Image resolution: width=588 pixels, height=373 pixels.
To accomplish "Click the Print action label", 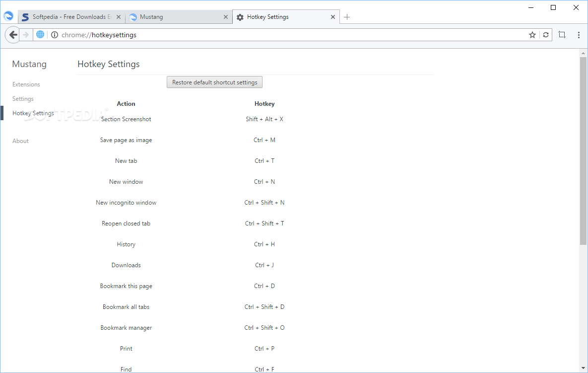I will coord(126,349).
